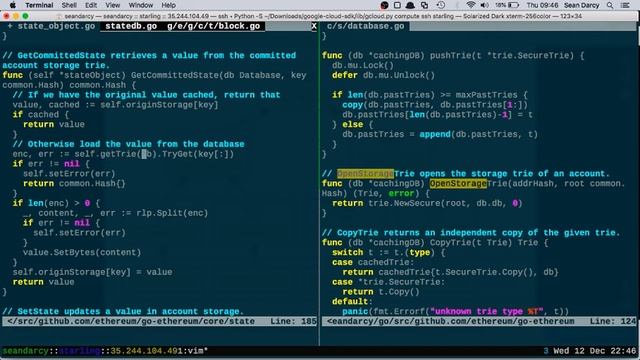
Task: Click 'self.originStorage[key]' on the 'value, cached' line
Action: coord(159,105)
